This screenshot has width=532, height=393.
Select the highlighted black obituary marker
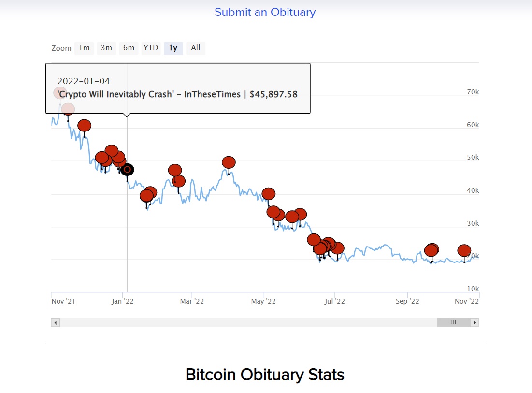click(127, 170)
